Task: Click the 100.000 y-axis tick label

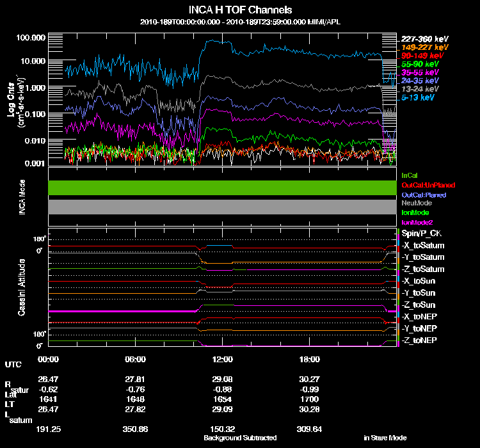Action: point(29,38)
